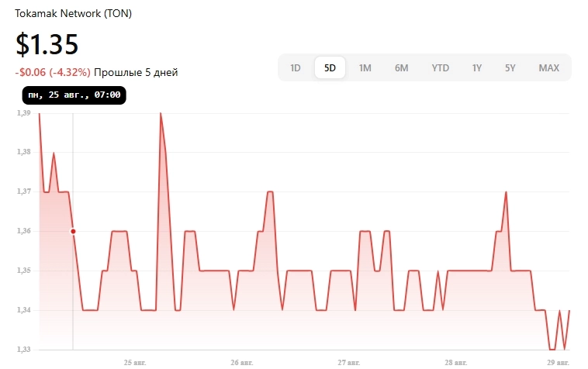Show the MAX price history
This screenshot has height=369, width=588.
click(548, 67)
